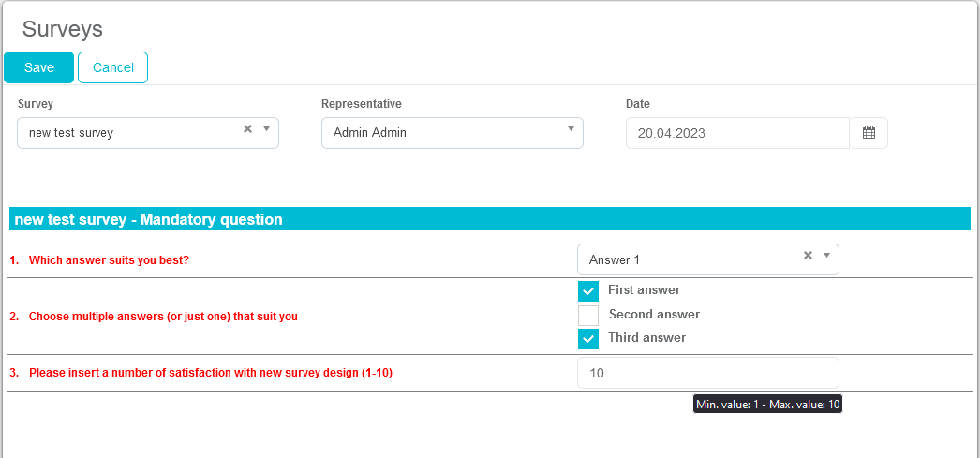This screenshot has width=980, height=458.
Task: Click the 'Second answer' label text
Action: click(654, 315)
